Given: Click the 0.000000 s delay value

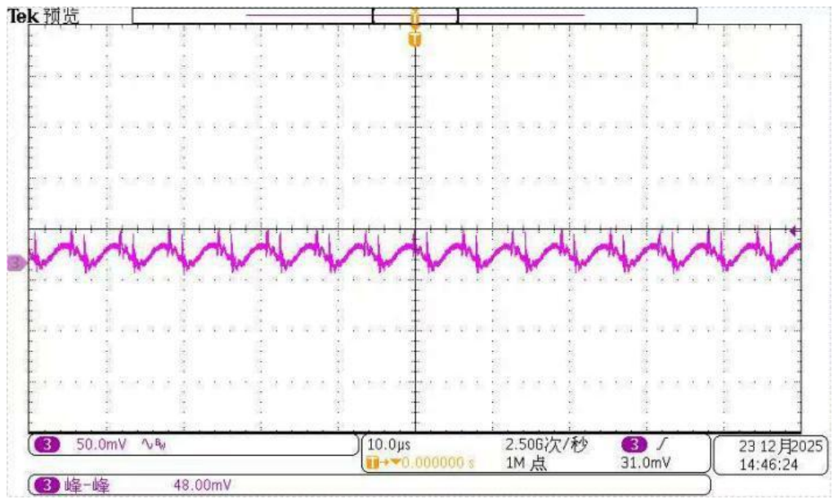Looking at the screenshot, I should (437, 462).
